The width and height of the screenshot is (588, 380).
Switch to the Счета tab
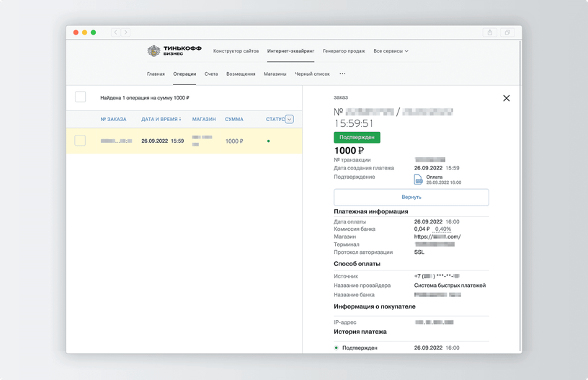pyautogui.click(x=211, y=74)
